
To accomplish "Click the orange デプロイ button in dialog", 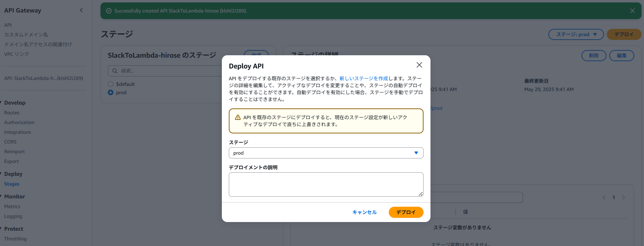I will click(x=406, y=212).
